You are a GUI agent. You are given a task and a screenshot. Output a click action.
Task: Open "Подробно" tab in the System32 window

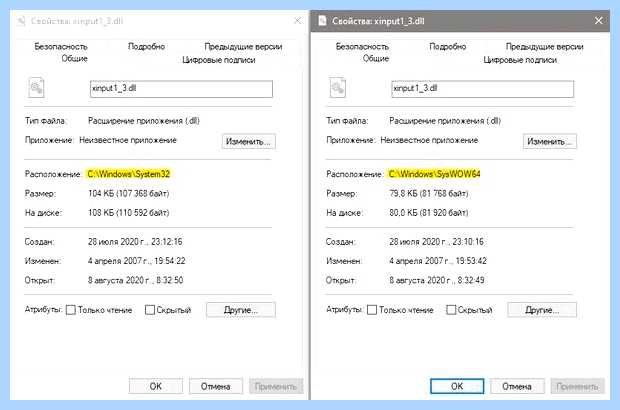(x=146, y=47)
